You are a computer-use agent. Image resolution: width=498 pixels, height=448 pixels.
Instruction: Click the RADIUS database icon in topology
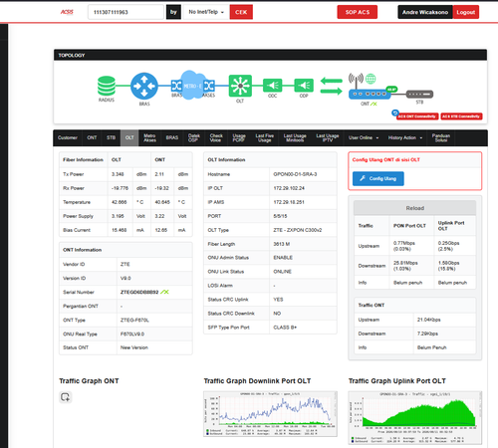point(107,86)
